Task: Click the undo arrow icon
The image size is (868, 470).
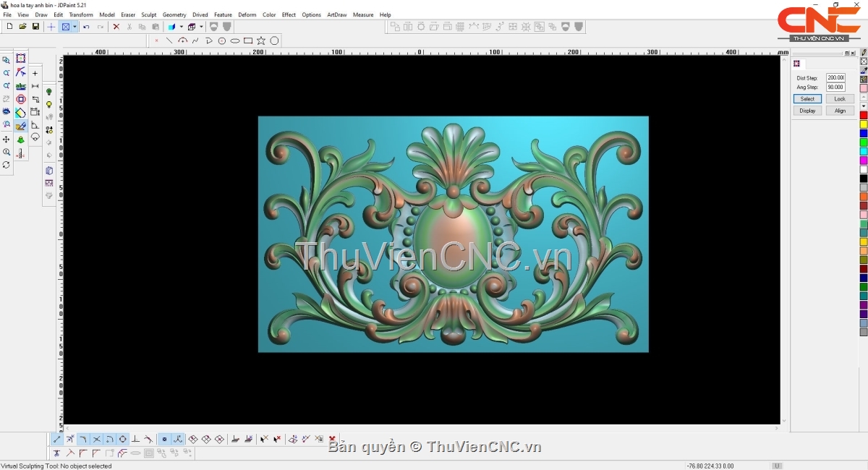Action: pyautogui.click(x=87, y=27)
